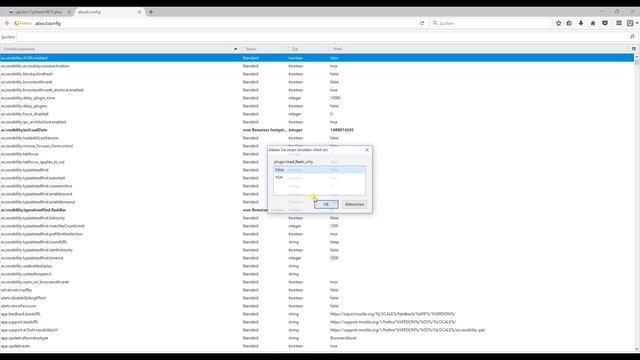Close the boolean value dialog with X

367,150
